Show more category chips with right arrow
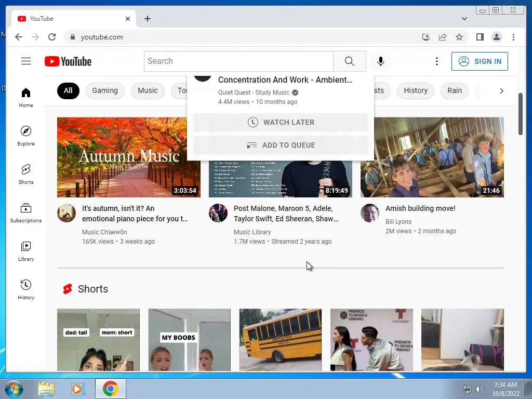This screenshot has height=399, width=532. 501,90
